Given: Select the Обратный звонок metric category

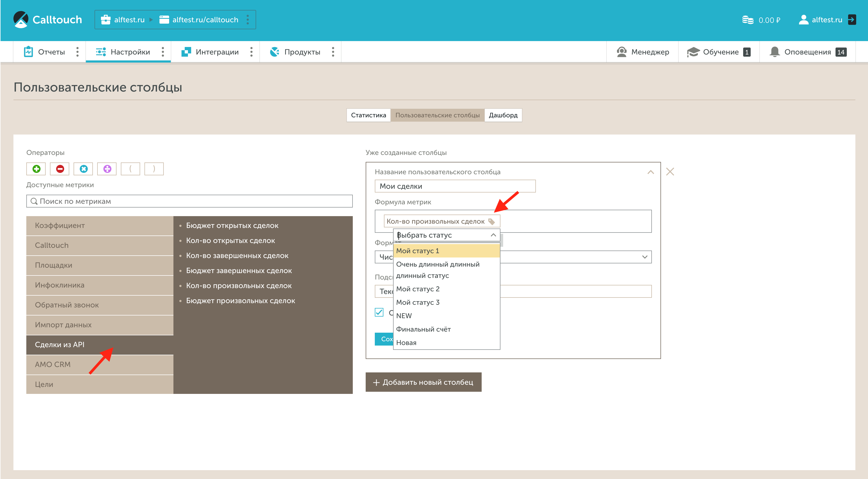Looking at the screenshot, I should click(100, 305).
